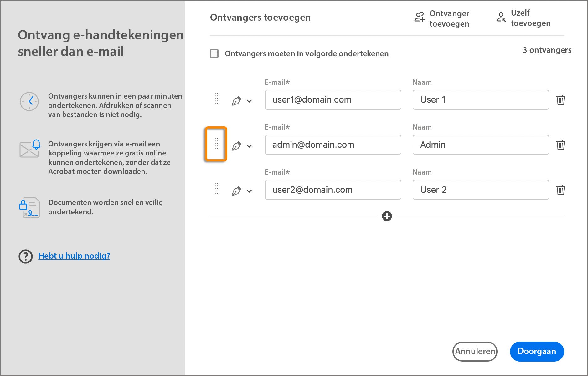Image resolution: width=588 pixels, height=376 pixels.
Task: Select the pen icon for the Admin row
Action: 237,145
